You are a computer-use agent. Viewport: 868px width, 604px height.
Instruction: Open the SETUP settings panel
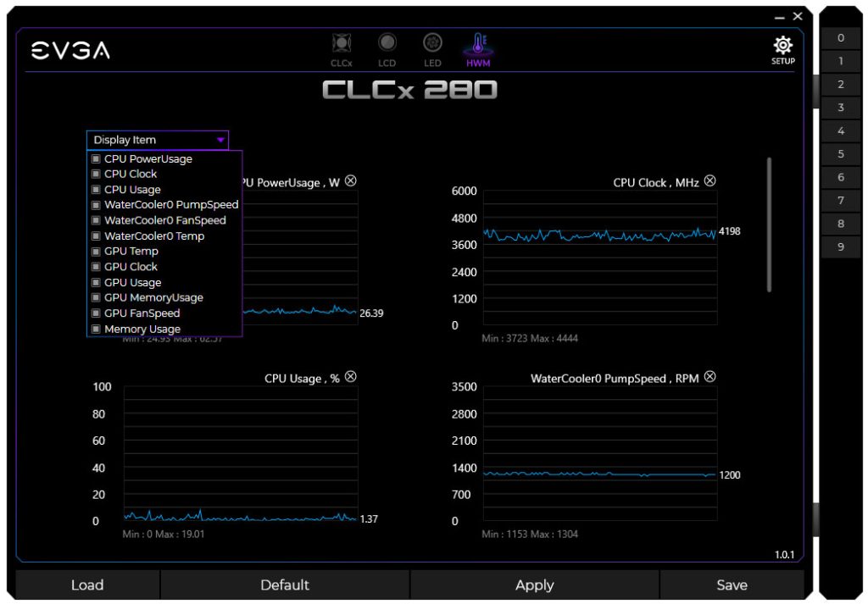[x=782, y=47]
